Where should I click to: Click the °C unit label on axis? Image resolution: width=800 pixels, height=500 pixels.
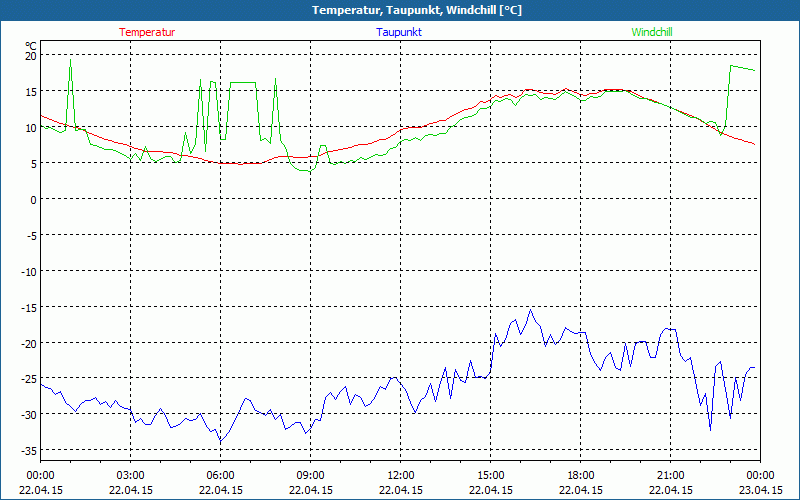point(31,46)
